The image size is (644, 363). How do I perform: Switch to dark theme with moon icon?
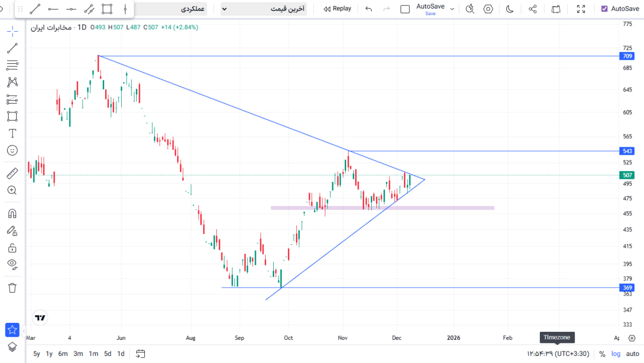(509, 9)
